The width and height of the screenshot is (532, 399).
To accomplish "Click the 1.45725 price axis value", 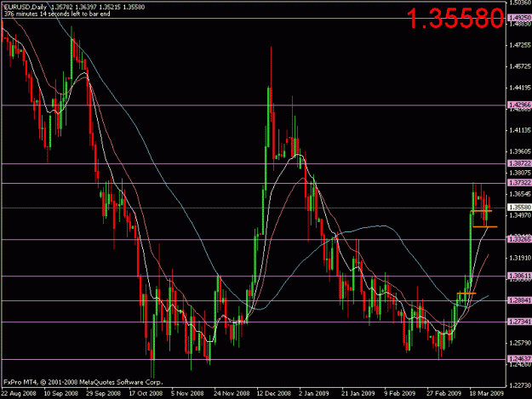I will pyautogui.click(x=520, y=66).
